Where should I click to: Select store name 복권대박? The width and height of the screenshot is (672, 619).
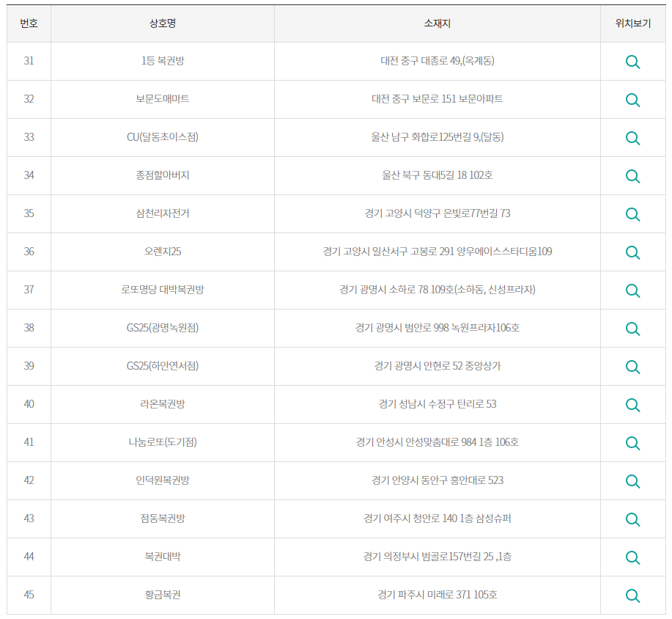click(163, 557)
